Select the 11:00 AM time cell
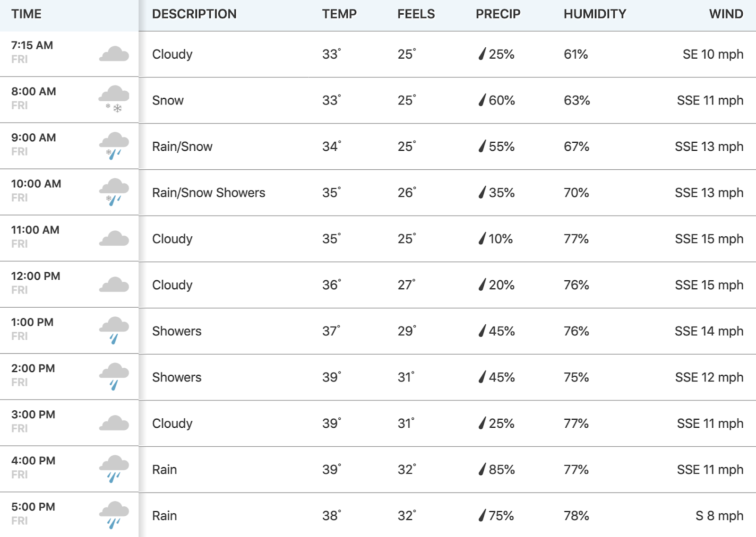 point(69,239)
